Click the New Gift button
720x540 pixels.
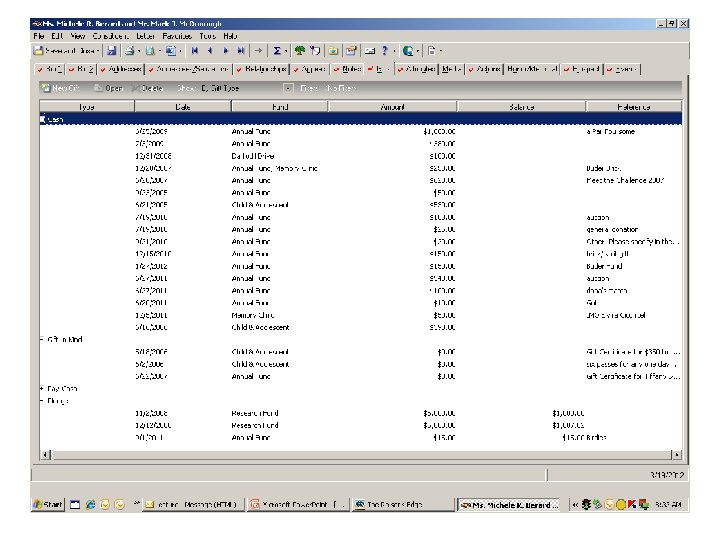(x=61, y=88)
